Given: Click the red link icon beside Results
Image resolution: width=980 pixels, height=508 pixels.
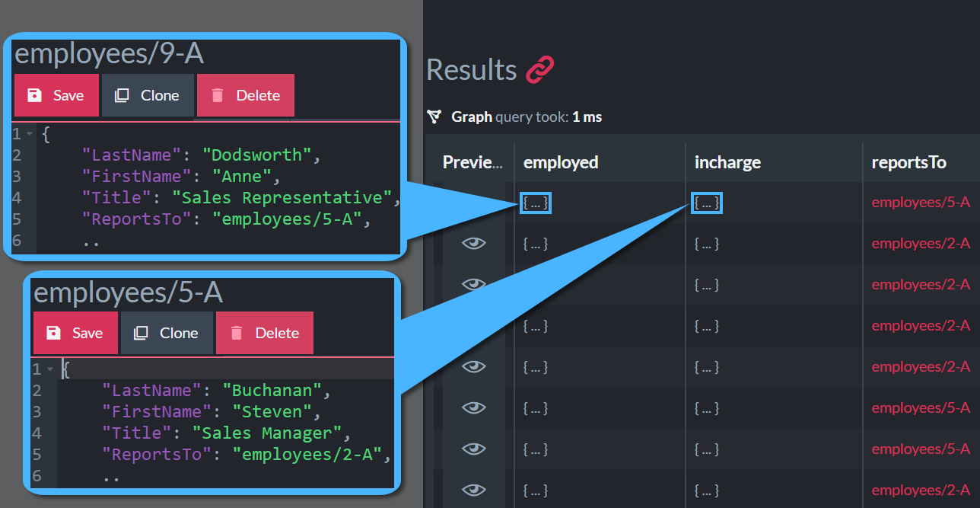Looking at the screenshot, I should [540, 70].
